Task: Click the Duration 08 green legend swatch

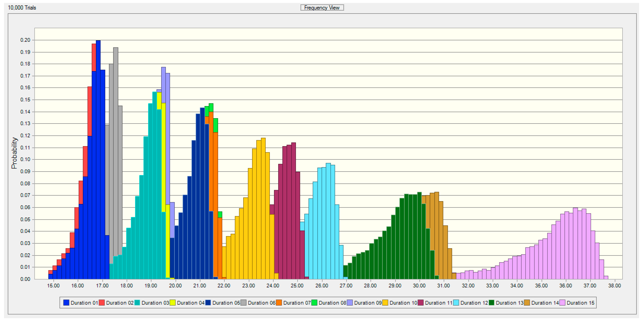Action: 314,303
